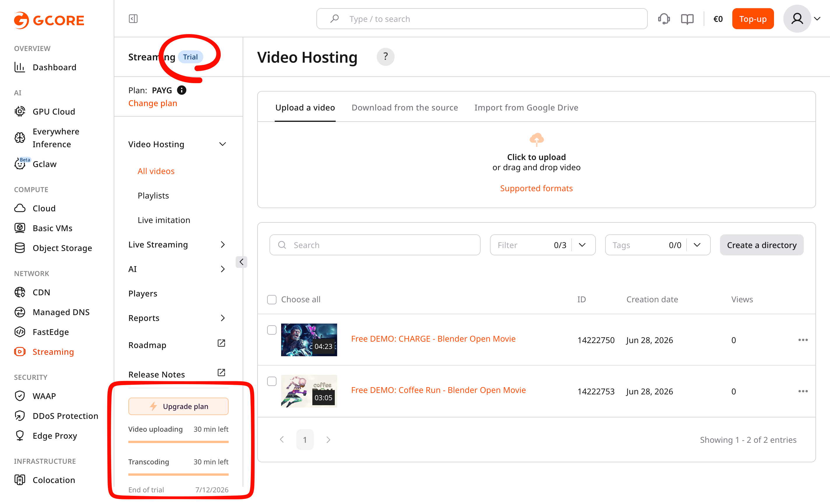Click the Colocation server icon
The width and height of the screenshot is (830, 504).
[20, 480]
